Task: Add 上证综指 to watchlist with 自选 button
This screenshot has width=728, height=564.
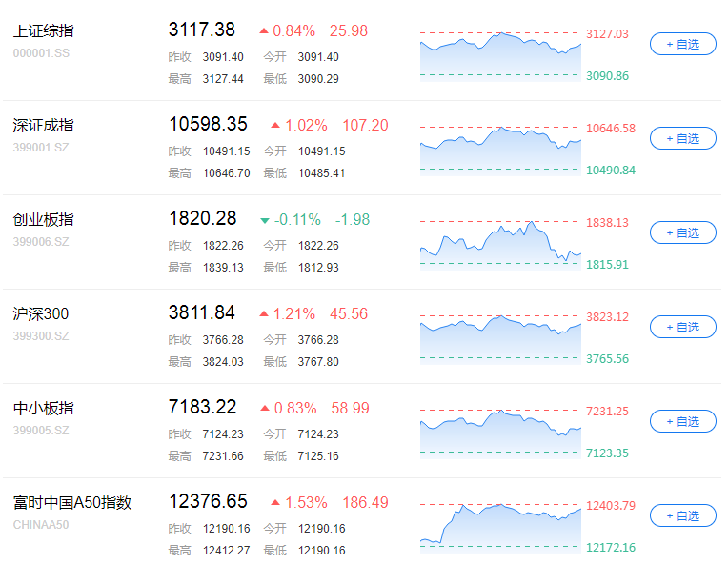Action: pos(682,44)
